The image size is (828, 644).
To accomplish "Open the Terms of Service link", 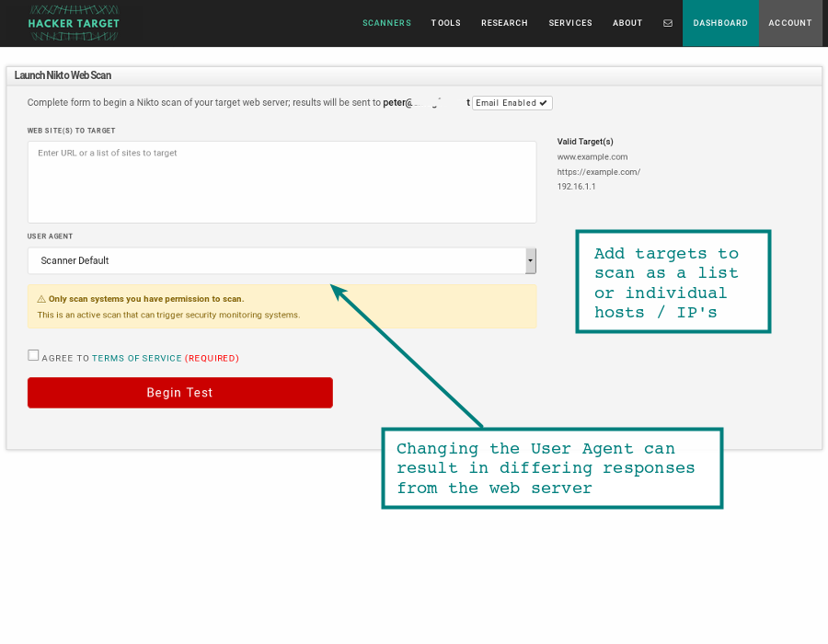I will [x=137, y=359].
